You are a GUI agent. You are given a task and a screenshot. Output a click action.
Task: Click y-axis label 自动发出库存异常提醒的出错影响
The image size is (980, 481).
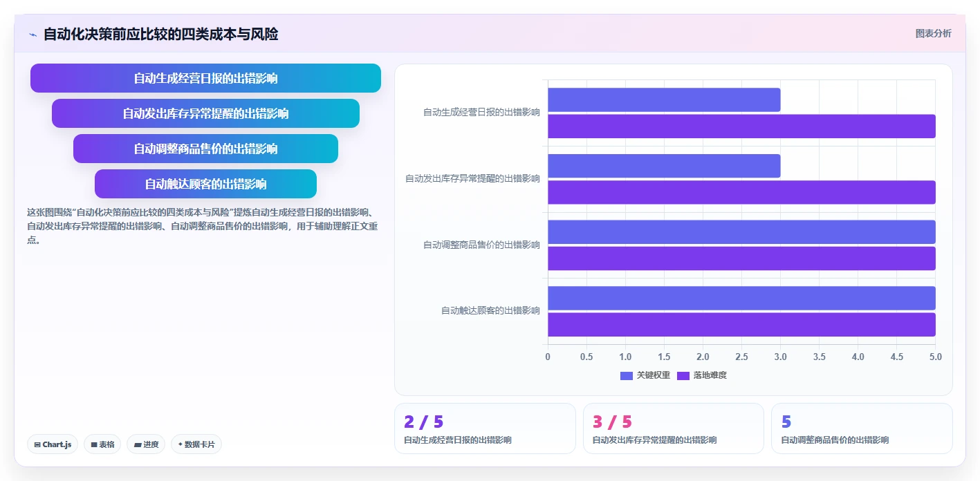(x=472, y=178)
